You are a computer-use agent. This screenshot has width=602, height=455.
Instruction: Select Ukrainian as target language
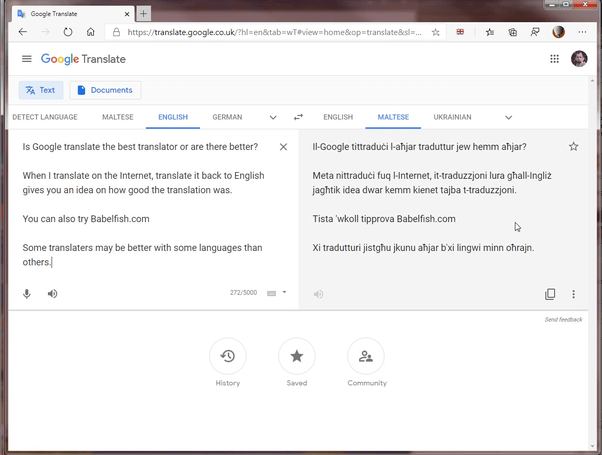point(452,117)
